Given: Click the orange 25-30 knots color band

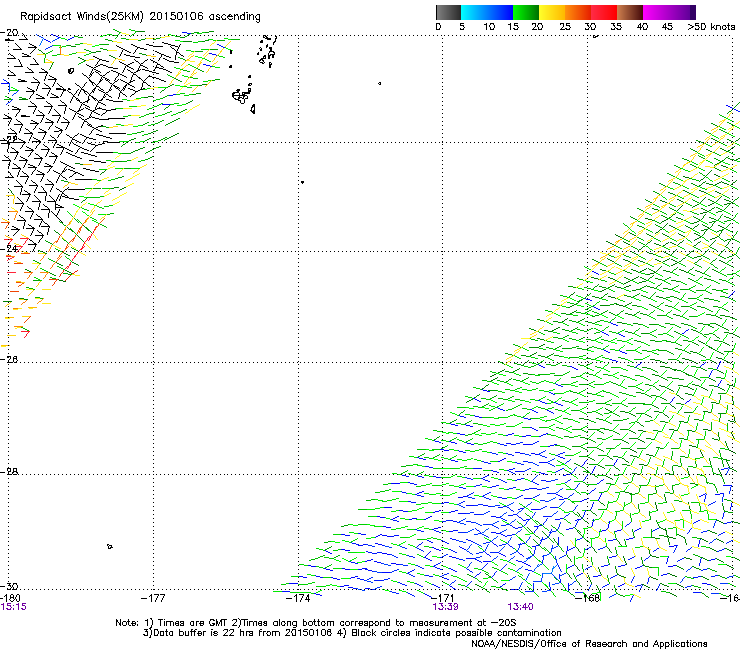Looking at the screenshot, I should 578,12.
